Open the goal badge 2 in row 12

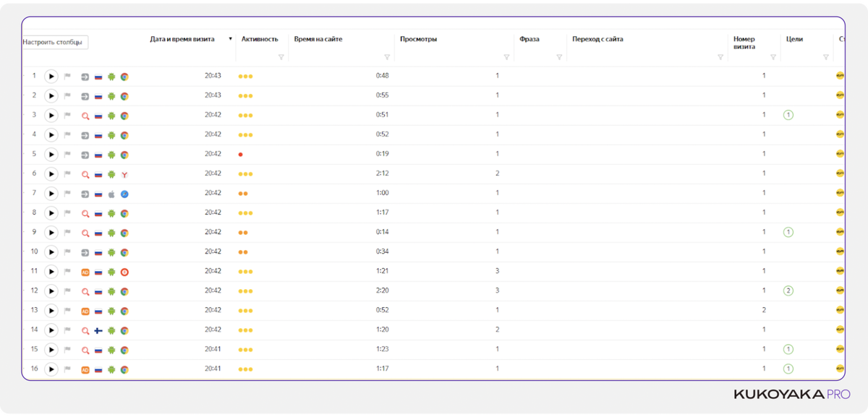pyautogui.click(x=788, y=291)
